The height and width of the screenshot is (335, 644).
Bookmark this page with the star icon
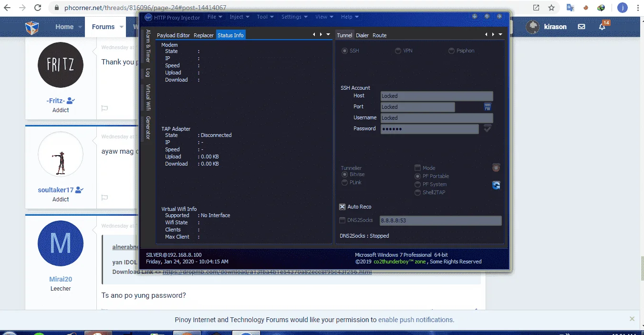point(551,8)
